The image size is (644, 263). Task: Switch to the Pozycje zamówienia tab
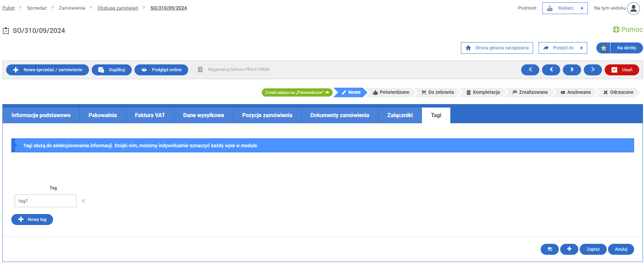(267, 115)
